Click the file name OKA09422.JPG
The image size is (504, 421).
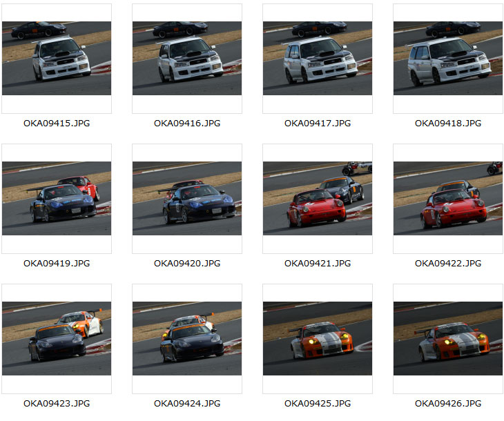448,264
